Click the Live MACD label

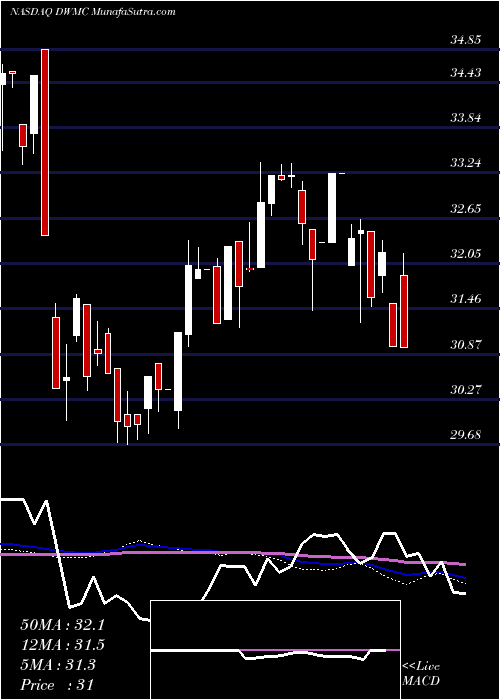point(421,674)
